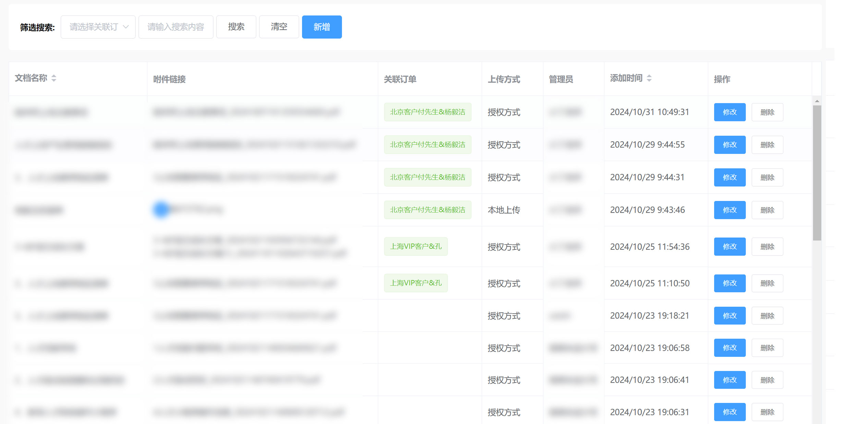Click 删除 for 2024/10/31 10:49:31 row

767,112
